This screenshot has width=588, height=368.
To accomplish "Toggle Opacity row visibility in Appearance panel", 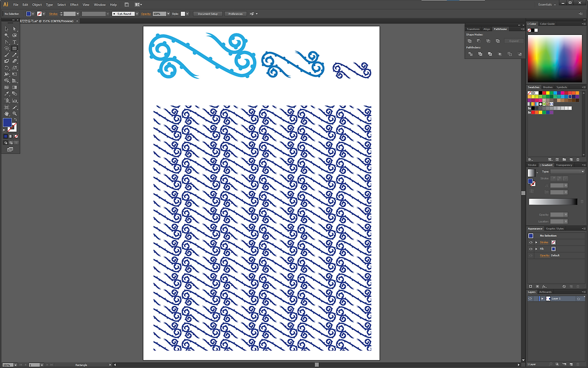I will click(x=531, y=255).
